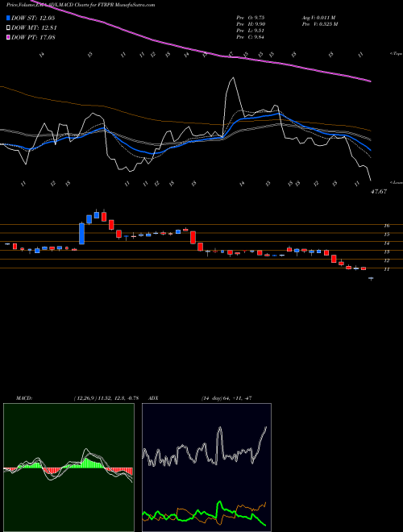Image resolution: width=403 pixels, height=532 pixels.
Task: Click the MACD panel title label
Action: [24, 398]
